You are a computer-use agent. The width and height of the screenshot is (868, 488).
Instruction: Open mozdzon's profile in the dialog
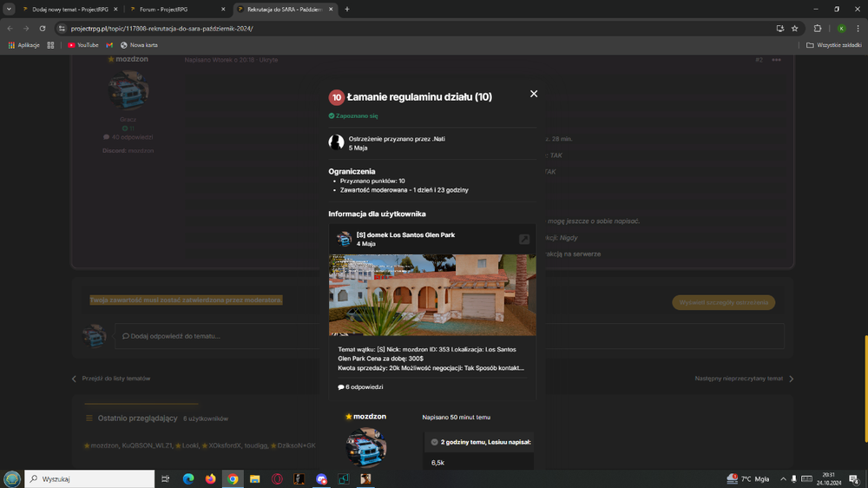click(369, 417)
